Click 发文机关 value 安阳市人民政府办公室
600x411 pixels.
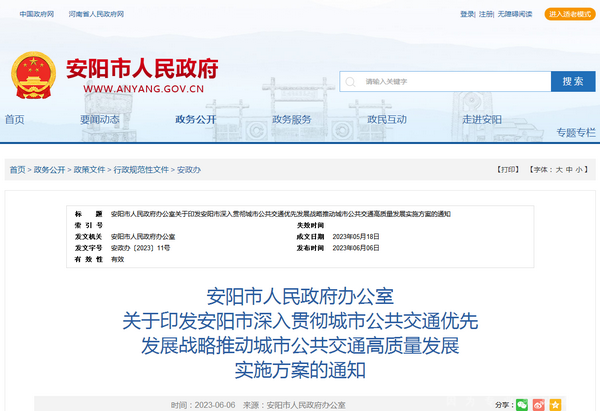(143, 236)
